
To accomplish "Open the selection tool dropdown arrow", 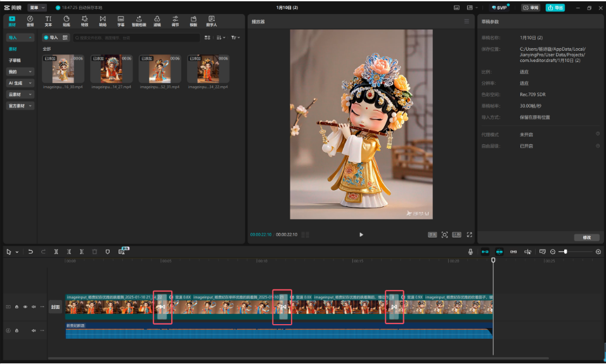I will [x=17, y=252].
